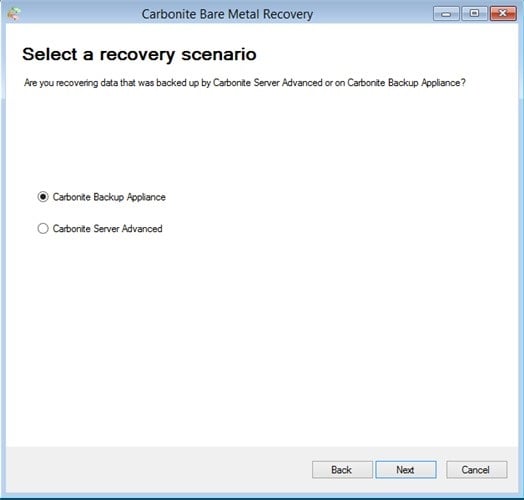Cancel the recovery wizard
Viewport: 524px width, 500px height.
(x=476, y=470)
